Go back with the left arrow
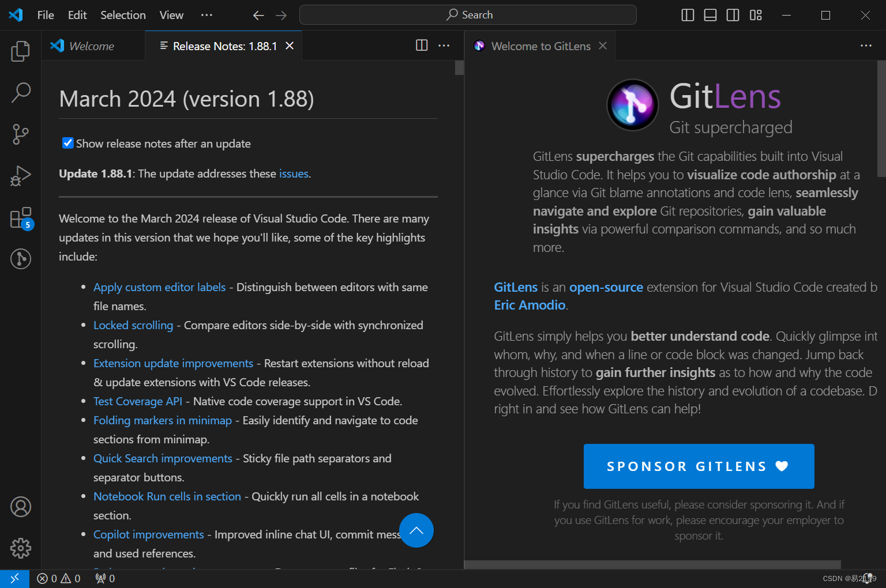 [258, 15]
